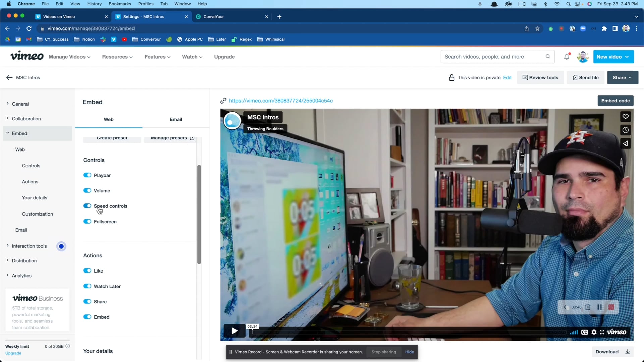Image resolution: width=644 pixels, height=362 pixels.
Task: Open the player settings gear icon
Action: pyautogui.click(x=594, y=332)
